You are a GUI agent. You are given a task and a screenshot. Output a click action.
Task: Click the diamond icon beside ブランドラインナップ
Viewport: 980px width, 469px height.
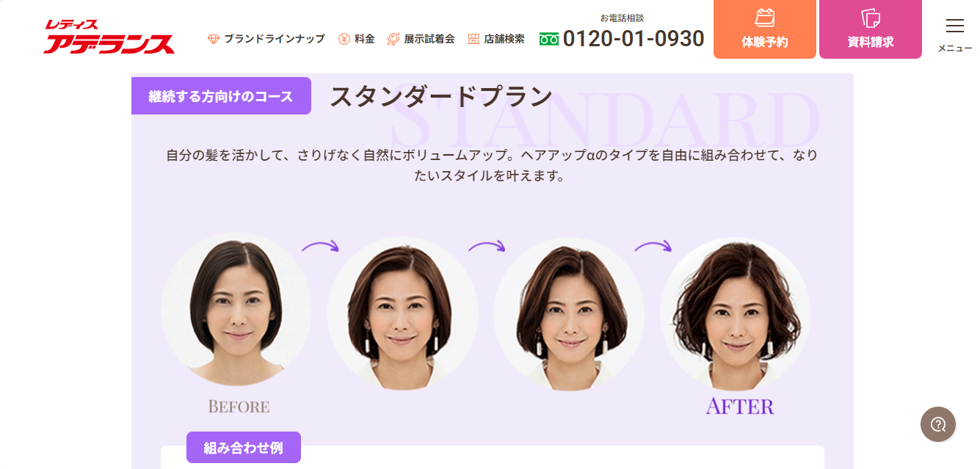[x=214, y=39]
